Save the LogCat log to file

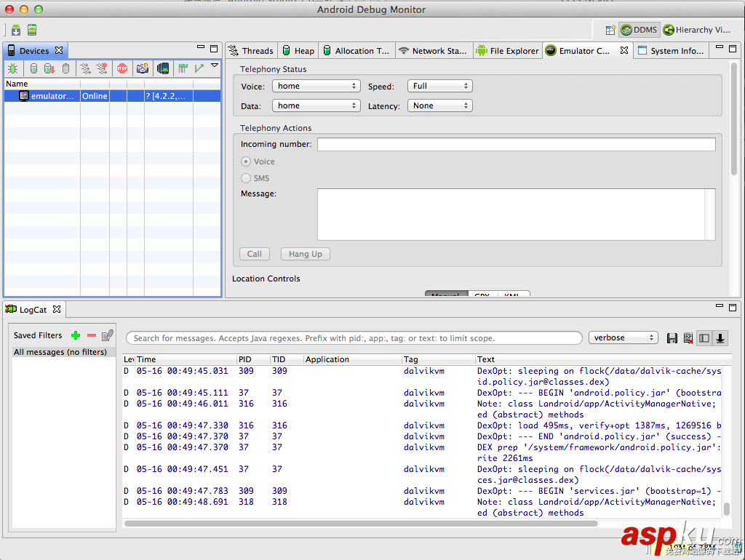coord(672,337)
